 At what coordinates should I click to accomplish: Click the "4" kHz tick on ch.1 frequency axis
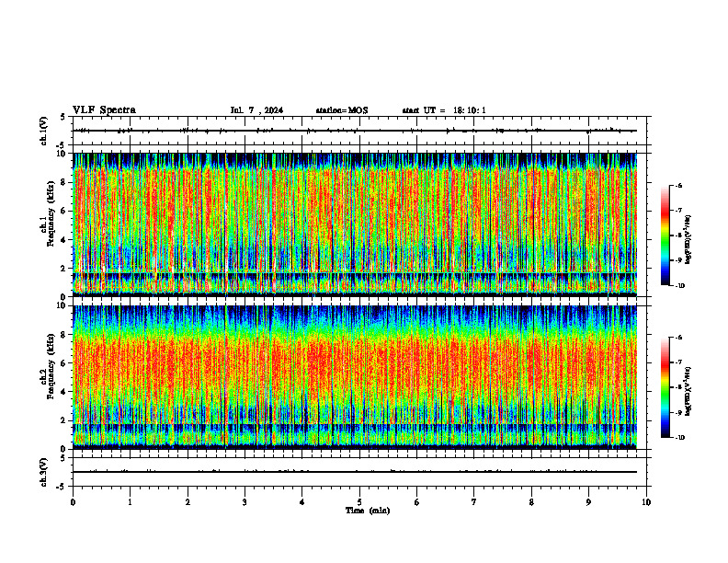[64, 240]
